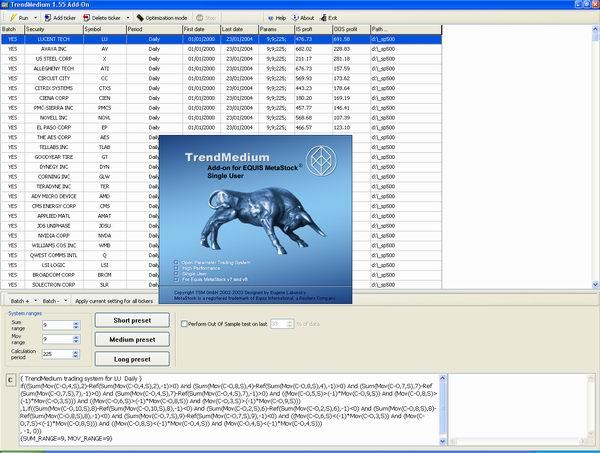This screenshot has height=453, width=600.
Task: Click formula box scroll-down arrow
Action: click(443, 442)
